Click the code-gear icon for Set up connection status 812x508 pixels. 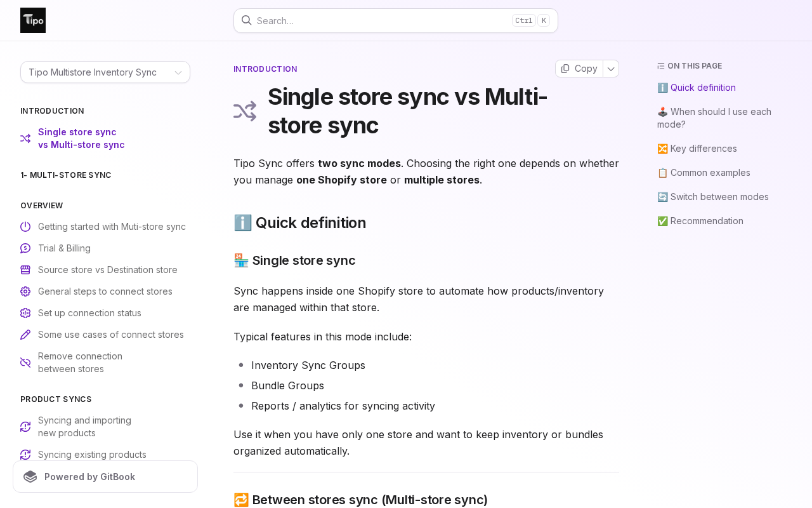coord(25,313)
